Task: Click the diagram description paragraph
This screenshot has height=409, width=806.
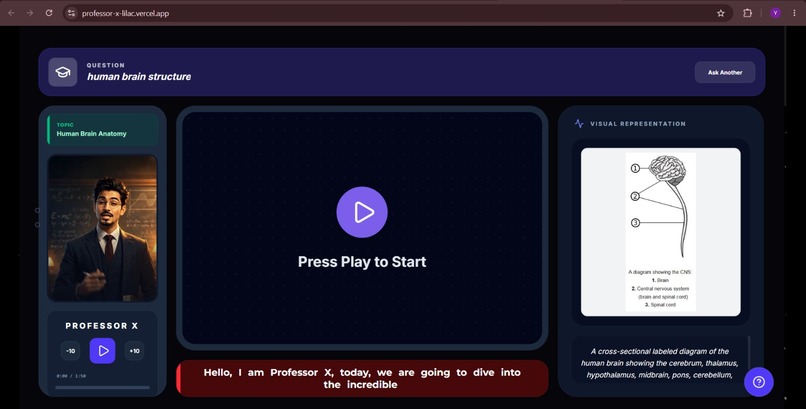Action: coord(660,363)
